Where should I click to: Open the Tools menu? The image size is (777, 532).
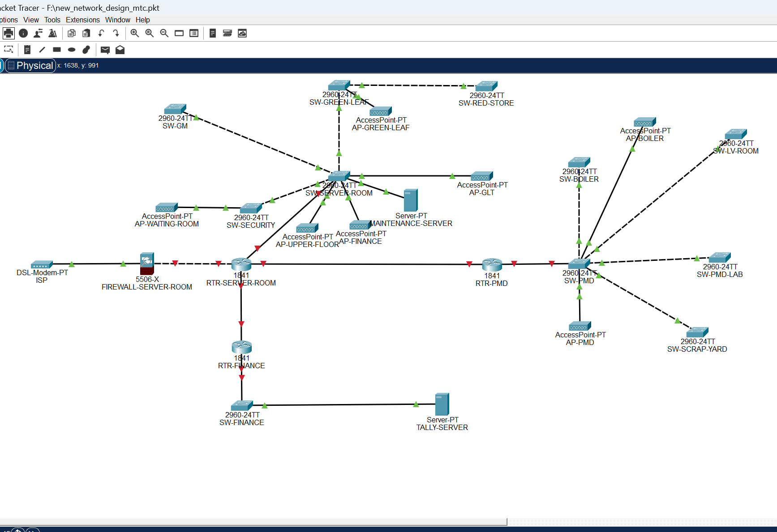(x=52, y=20)
